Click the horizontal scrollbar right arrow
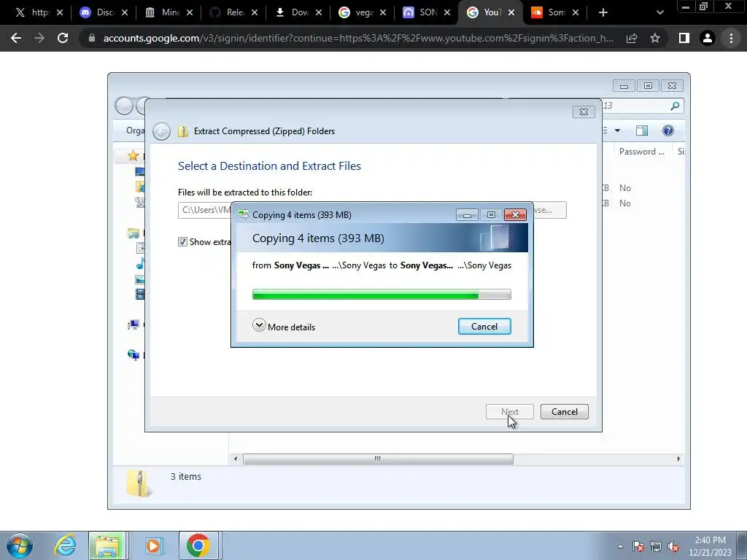Image resolution: width=747 pixels, height=560 pixels. coord(678,459)
